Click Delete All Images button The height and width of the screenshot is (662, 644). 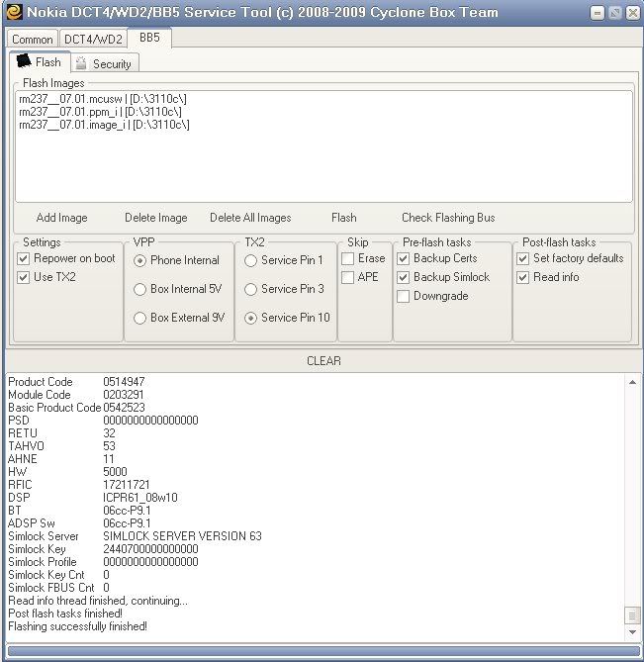tap(250, 218)
